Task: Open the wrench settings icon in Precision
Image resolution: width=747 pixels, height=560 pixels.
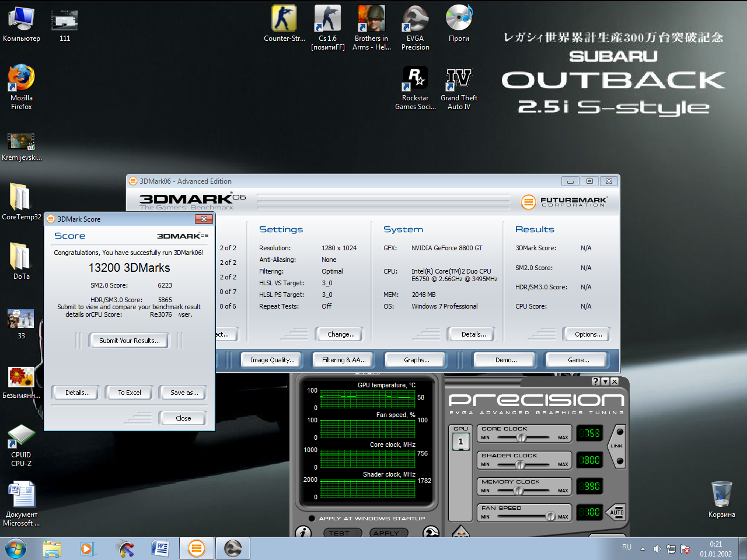Action: click(431, 532)
